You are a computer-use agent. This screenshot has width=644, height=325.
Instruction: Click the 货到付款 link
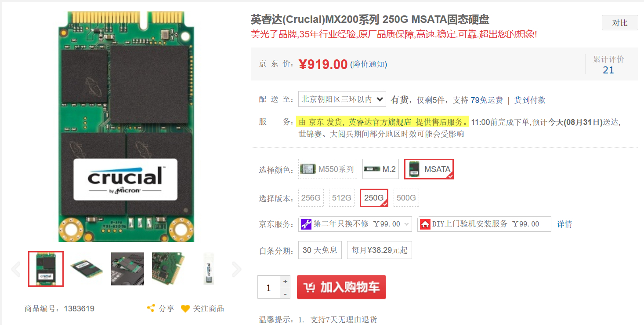[x=530, y=100]
